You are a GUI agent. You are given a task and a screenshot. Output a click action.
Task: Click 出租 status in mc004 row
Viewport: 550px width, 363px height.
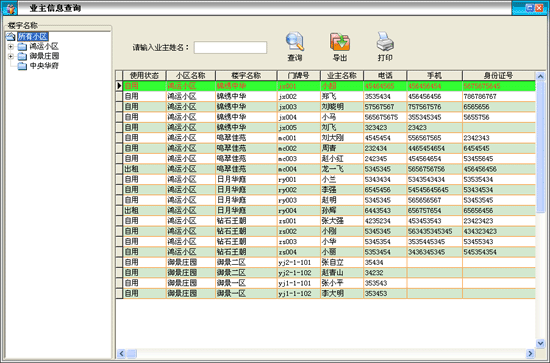[144, 169]
